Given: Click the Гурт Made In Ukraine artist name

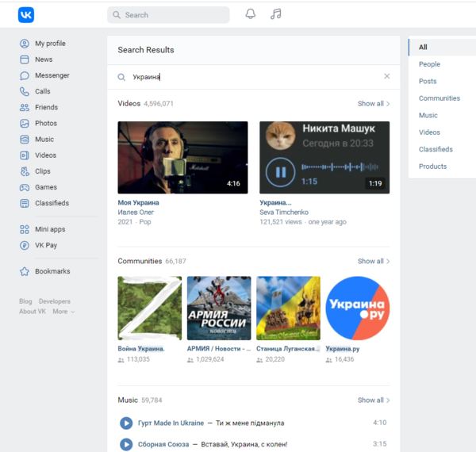Looking at the screenshot, I should click(x=171, y=423).
